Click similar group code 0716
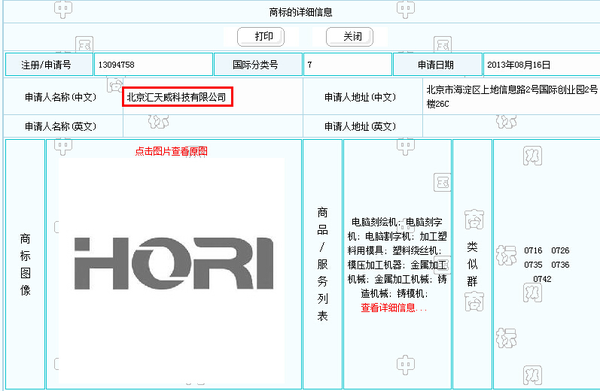Viewport: 600px width, 391px height. tap(533, 251)
